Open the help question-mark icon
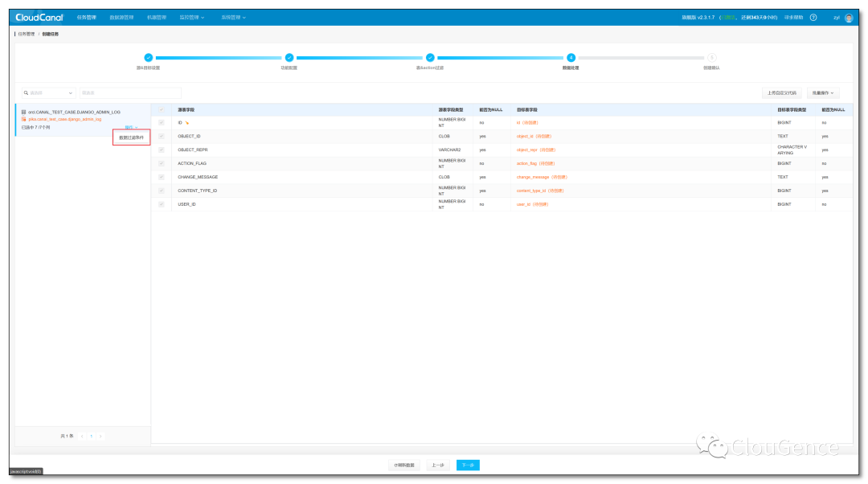The height and width of the screenshot is (484, 868). tap(813, 18)
